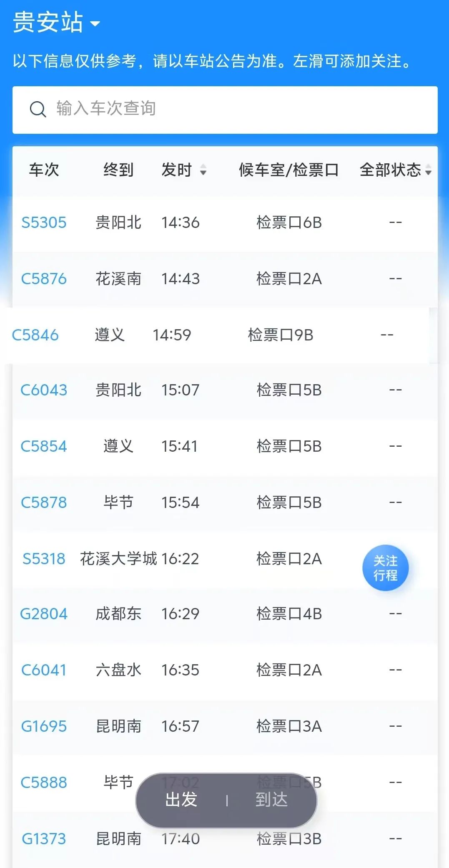Select train C5846 to 遵义

(x=35, y=335)
